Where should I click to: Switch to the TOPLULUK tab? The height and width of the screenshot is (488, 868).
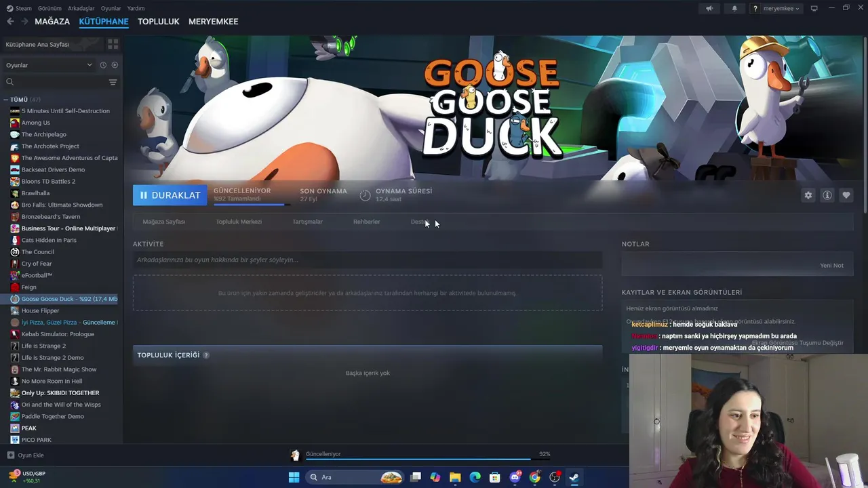click(159, 22)
